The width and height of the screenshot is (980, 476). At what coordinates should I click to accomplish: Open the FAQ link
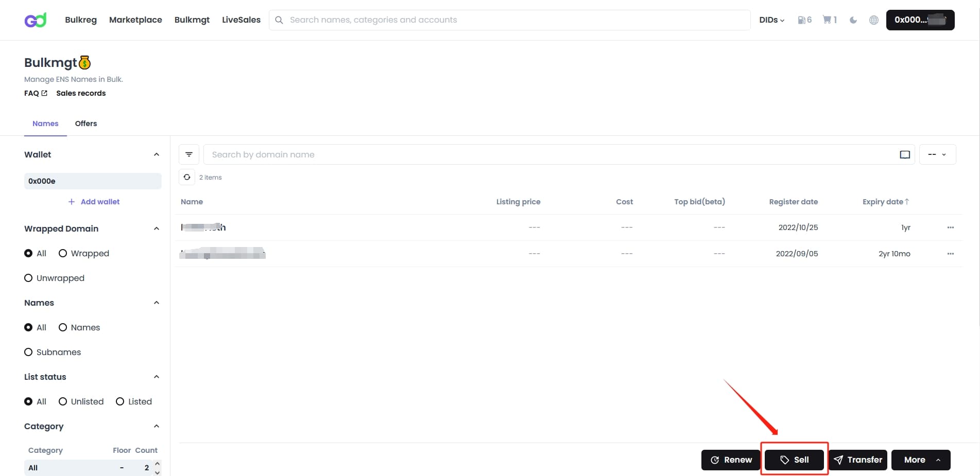coord(36,93)
